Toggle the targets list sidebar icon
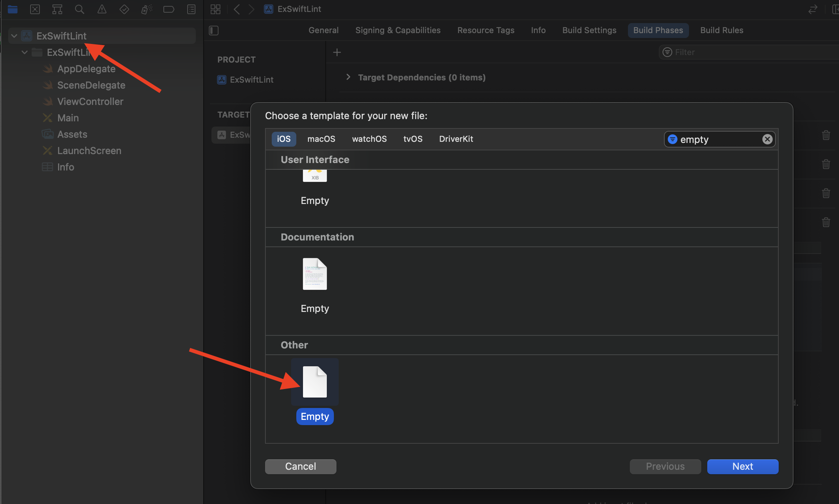Image resolution: width=839 pixels, height=504 pixels. tap(214, 30)
